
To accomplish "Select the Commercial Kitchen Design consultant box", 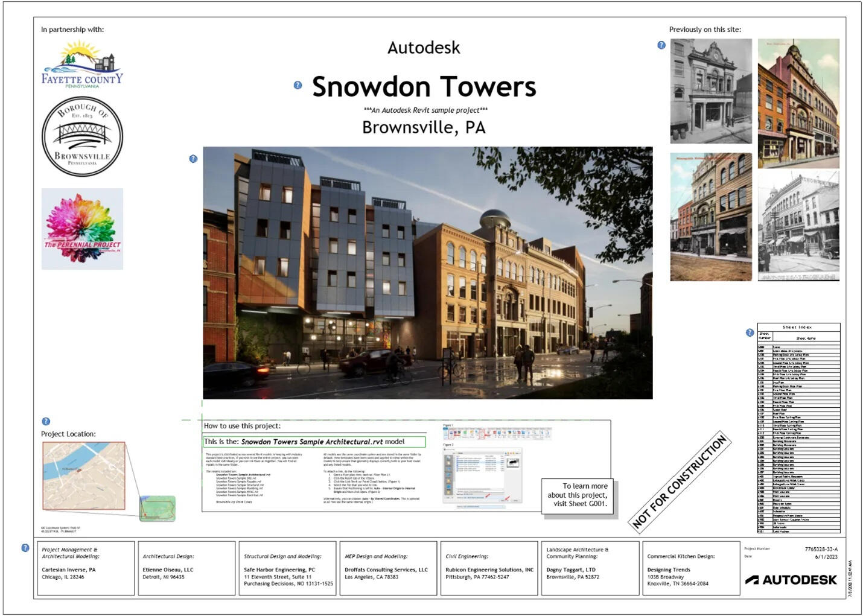I will [691, 568].
